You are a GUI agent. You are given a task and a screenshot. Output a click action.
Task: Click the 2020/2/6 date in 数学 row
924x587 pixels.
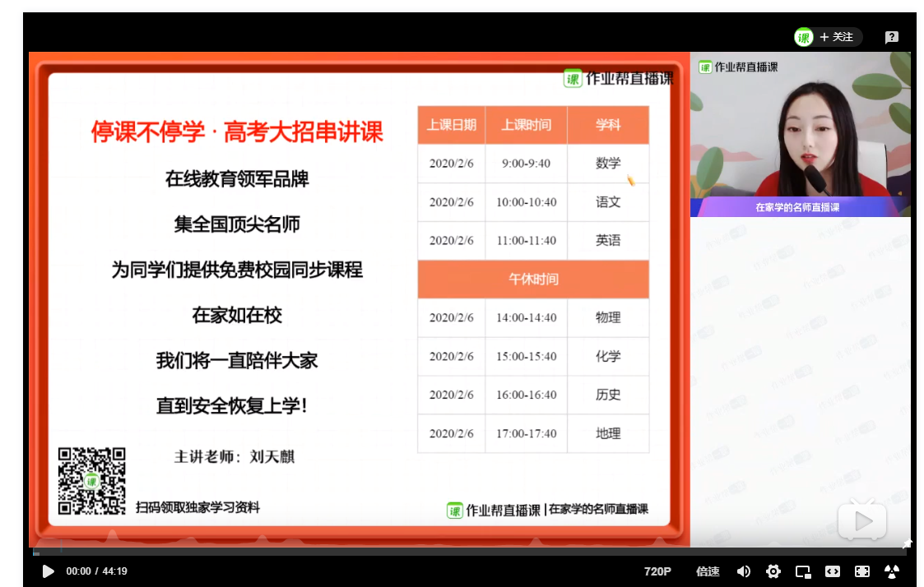[x=452, y=163]
